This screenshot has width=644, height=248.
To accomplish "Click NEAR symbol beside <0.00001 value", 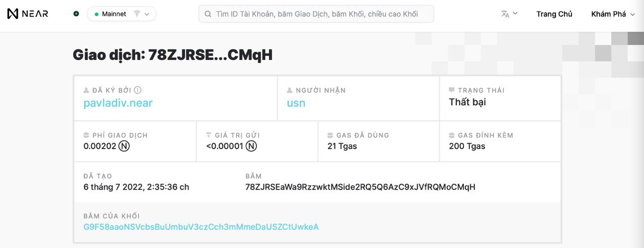I will [x=252, y=146].
